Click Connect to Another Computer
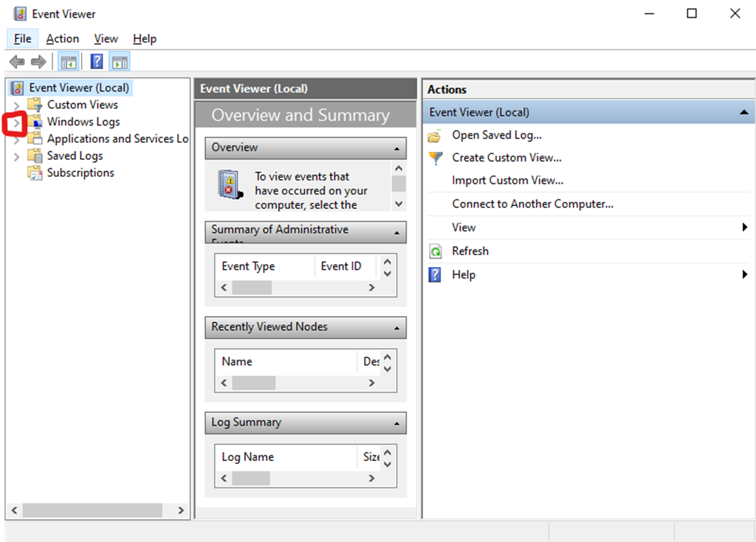Viewport: 756px width, 542px height. (532, 204)
